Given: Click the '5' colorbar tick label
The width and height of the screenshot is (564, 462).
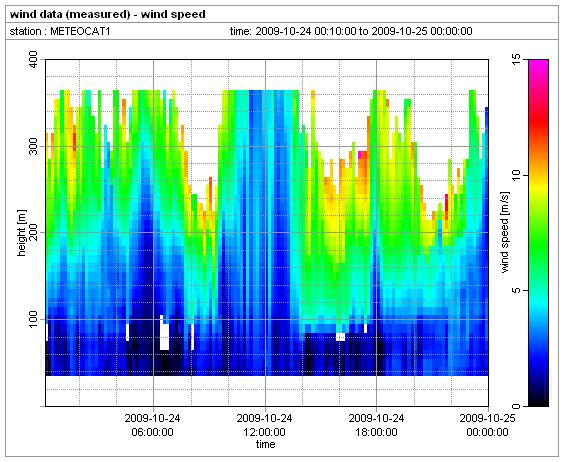Looking at the screenshot, I should [x=516, y=290].
